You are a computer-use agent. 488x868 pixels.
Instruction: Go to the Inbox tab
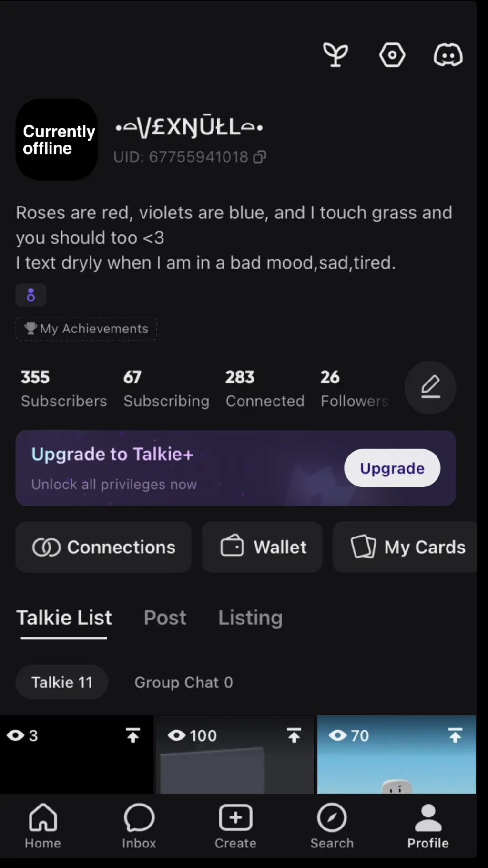(x=139, y=826)
